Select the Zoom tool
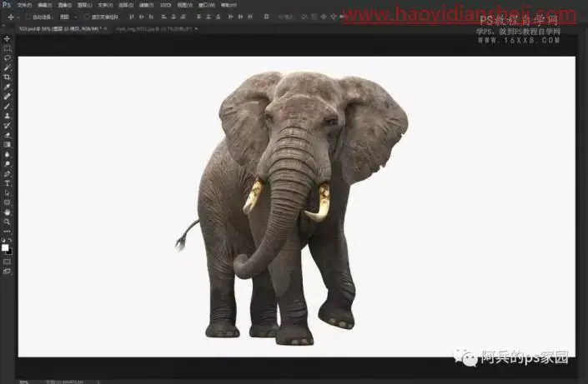The width and height of the screenshot is (588, 384). click(7, 222)
